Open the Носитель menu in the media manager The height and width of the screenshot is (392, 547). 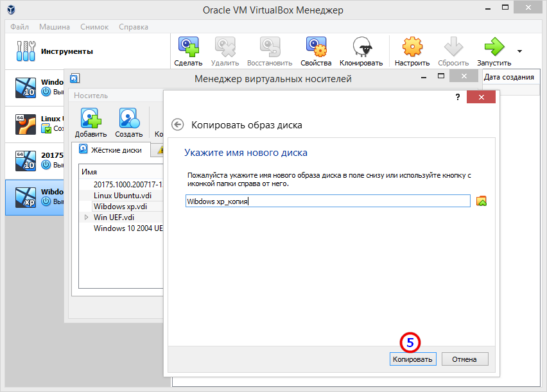[x=91, y=96]
